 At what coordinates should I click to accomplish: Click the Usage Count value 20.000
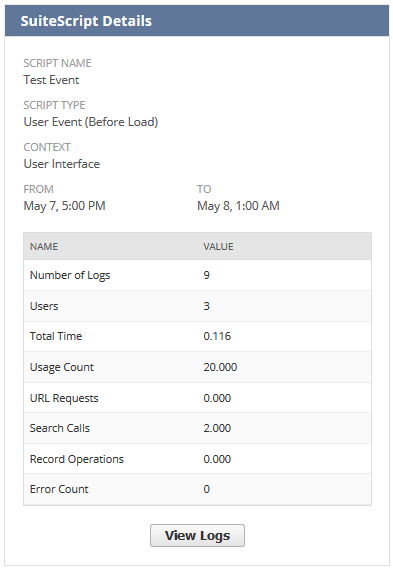coord(220,367)
